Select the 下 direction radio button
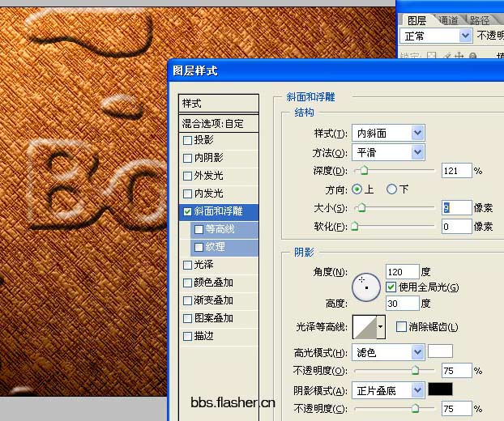The height and width of the screenshot is (421, 504). (x=391, y=189)
